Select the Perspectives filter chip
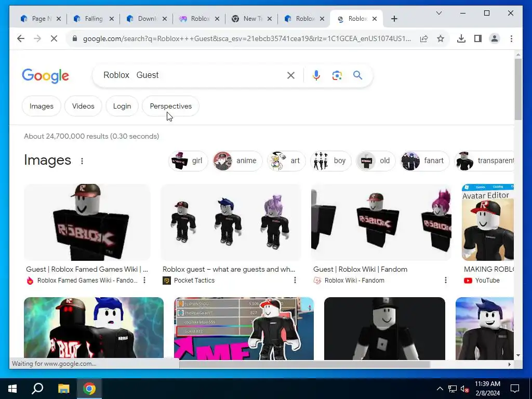 click(170, 106)
